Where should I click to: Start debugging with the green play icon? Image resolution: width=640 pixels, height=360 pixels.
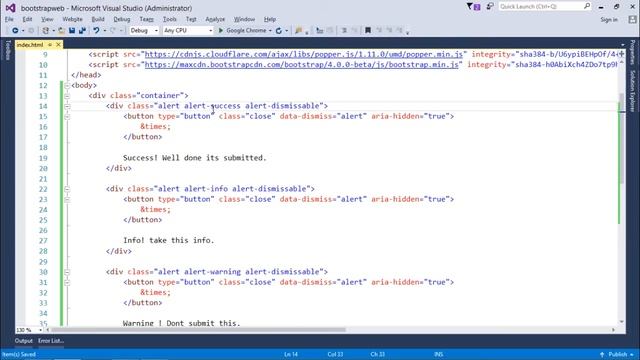coord(221,31)
